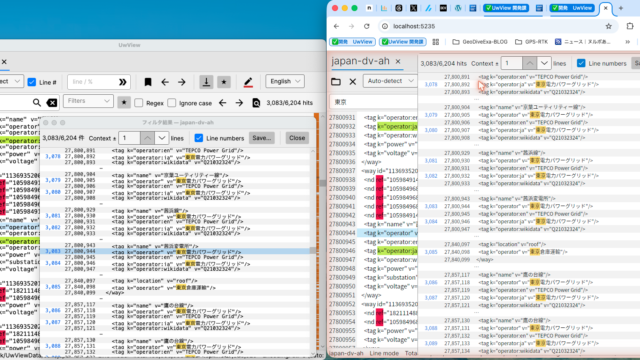
Task: Increase Context lines in web filter panel
Action: (529, 63)
